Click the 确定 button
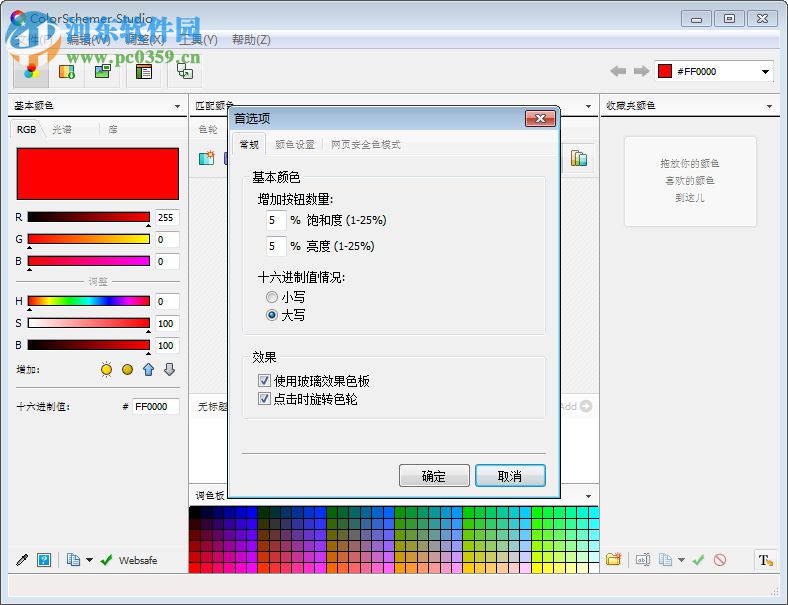The image size is (788, 605). [x=434, y=475]
